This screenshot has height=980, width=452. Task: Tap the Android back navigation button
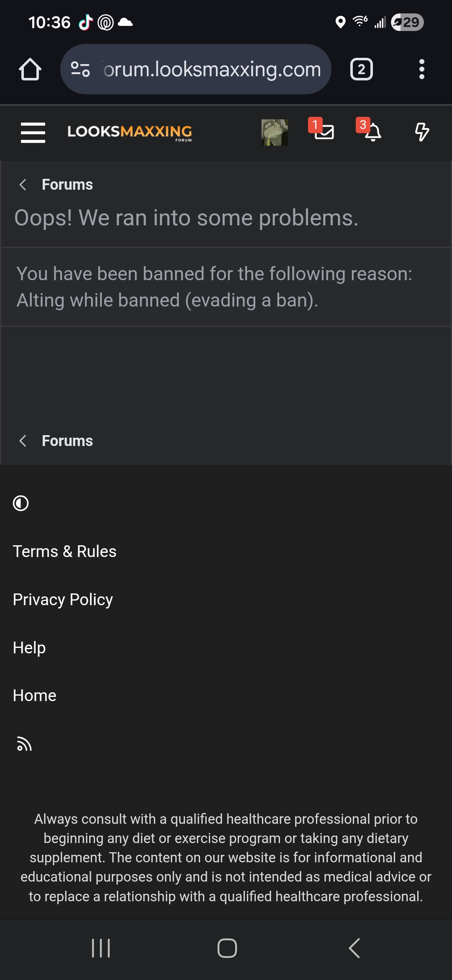[x=354, y=948]
